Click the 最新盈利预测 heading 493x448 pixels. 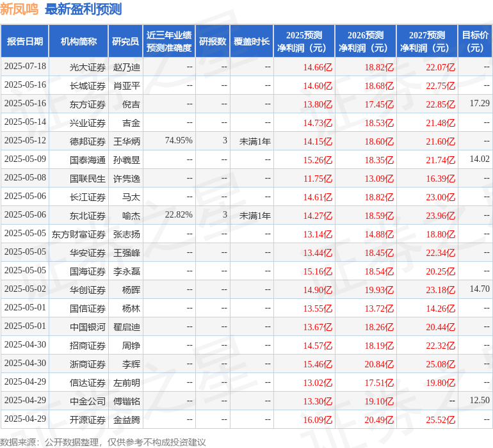pos(83,9)
